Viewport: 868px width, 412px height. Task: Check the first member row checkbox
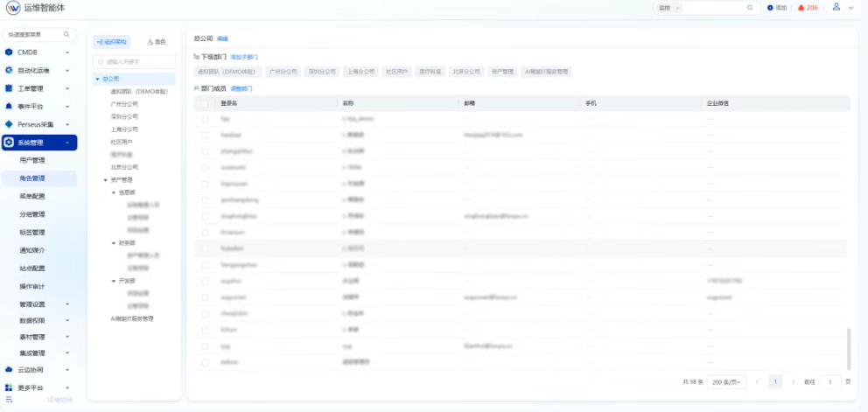pos(205,117)
